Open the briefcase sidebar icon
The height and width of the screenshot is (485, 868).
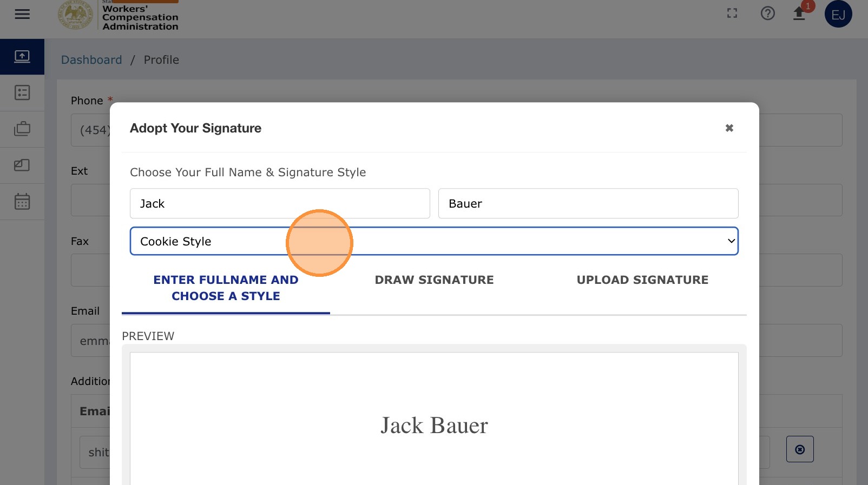click(22, 129)
